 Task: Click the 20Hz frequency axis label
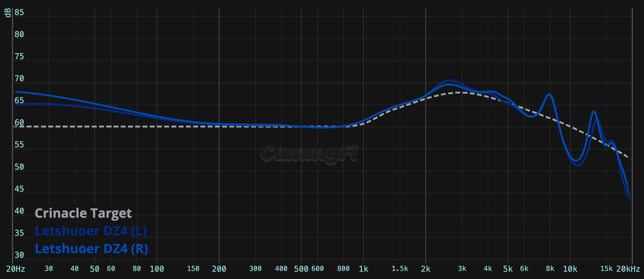tap(16, 269)
